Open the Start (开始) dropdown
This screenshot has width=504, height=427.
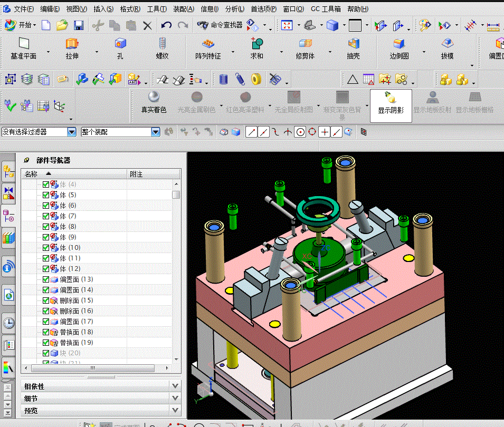[x=20, y=25]
